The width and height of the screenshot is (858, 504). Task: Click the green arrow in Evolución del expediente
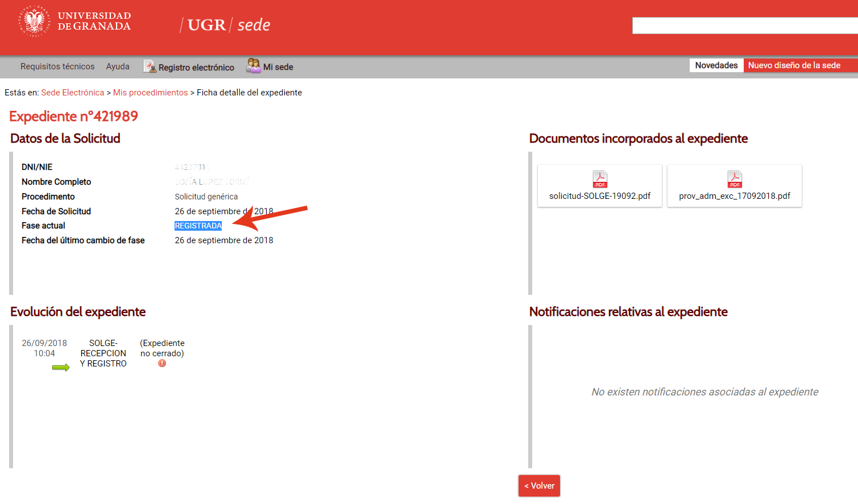point(61,368)
